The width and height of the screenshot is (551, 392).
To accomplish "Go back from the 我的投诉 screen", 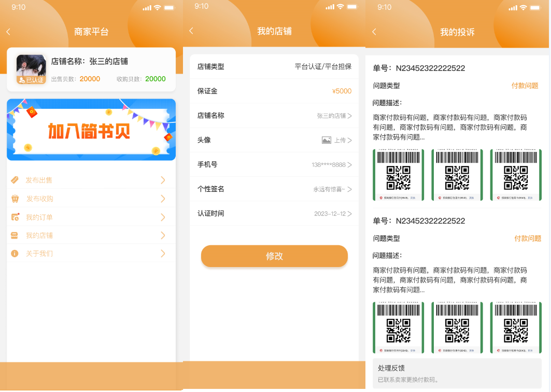I will click(374, 32).
